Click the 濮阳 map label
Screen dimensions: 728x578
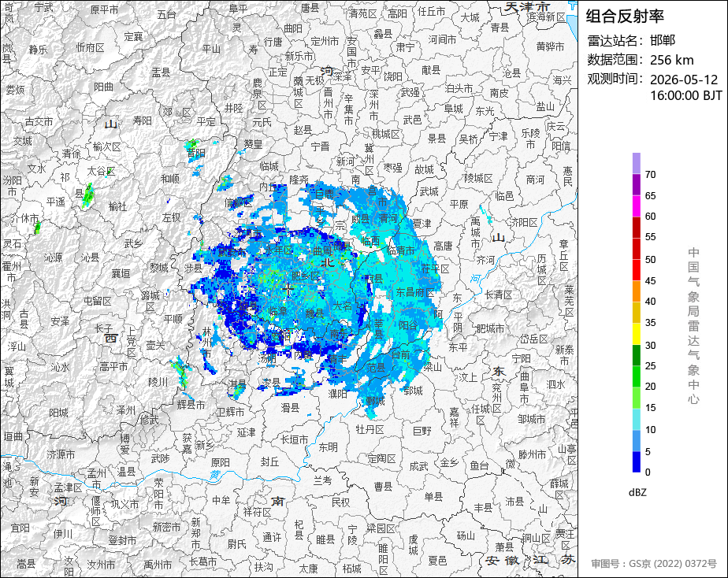(x=337, y=394)
